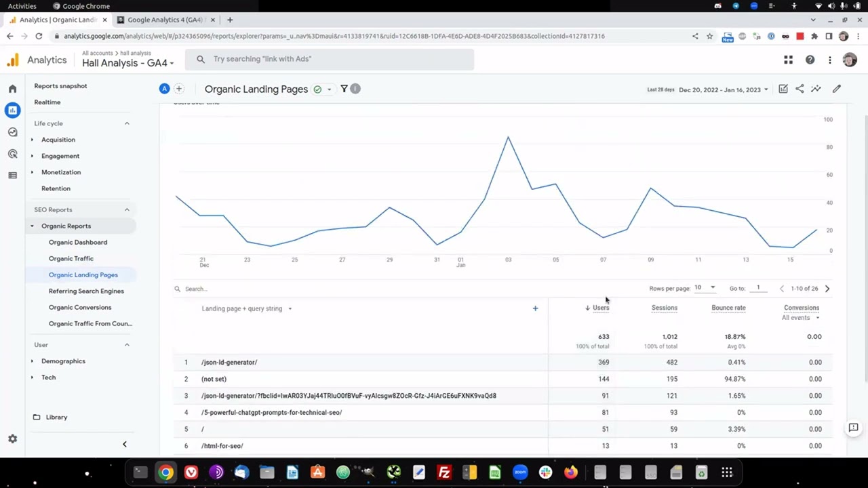Sort table by Bounce rate column

(x=728, y=308)
